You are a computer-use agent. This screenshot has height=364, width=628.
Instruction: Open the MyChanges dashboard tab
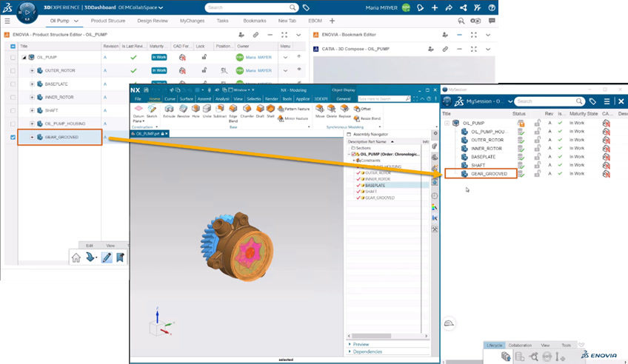(192, 21)
